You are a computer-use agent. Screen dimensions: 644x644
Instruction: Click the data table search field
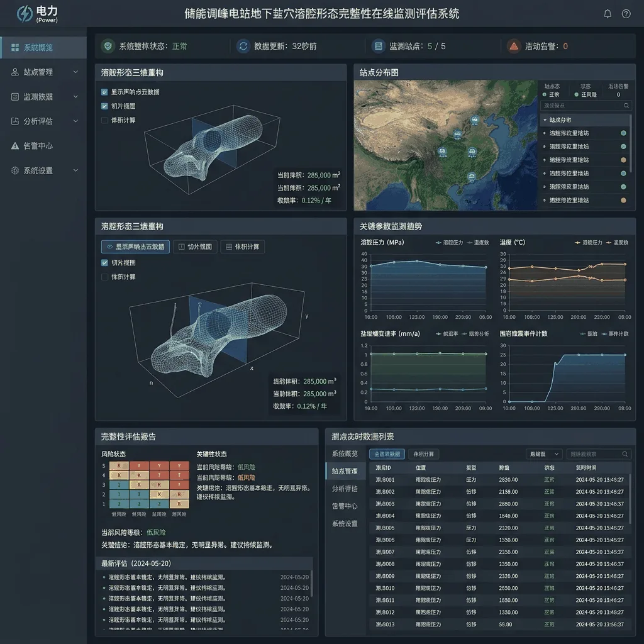[x=599, y=454]
